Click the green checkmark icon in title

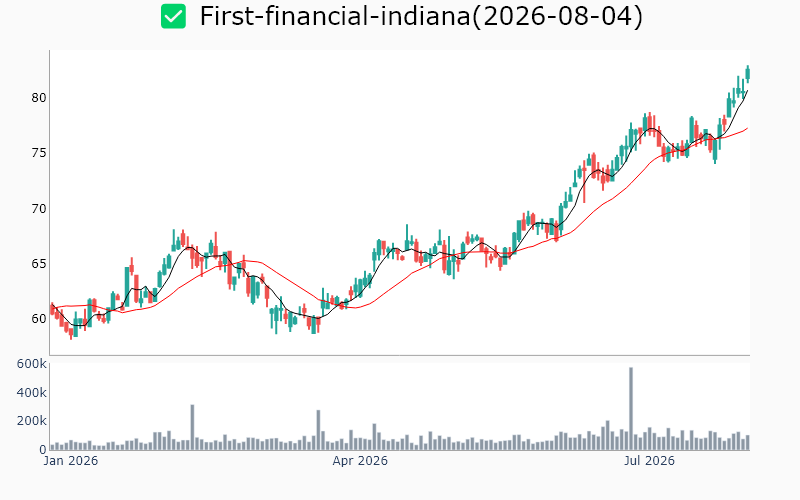click(x=173, y=16)
